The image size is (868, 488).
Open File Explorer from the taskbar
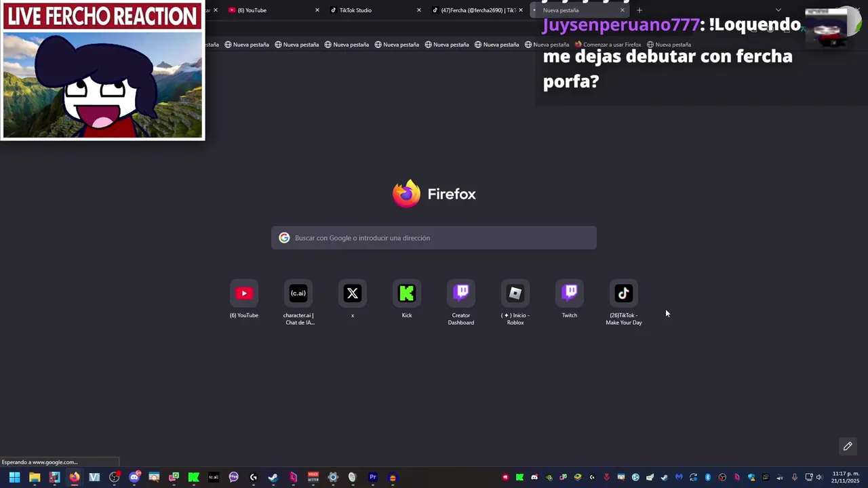[x=35, y=477]
